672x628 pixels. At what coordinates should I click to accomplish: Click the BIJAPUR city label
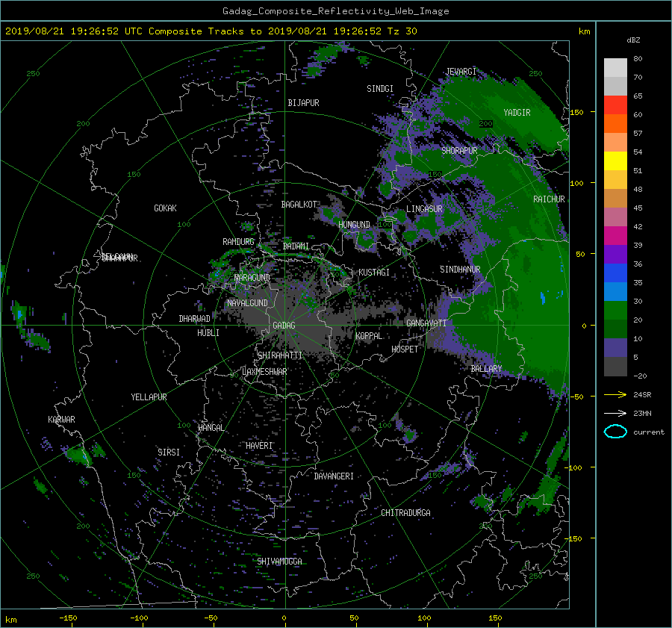tap(303, 103)
